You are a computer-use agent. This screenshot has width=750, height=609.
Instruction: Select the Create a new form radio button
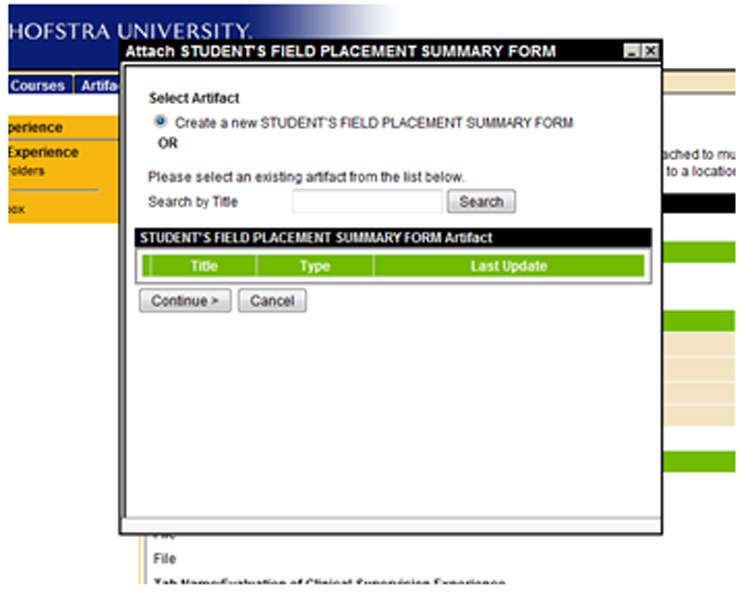click(160, 122)
